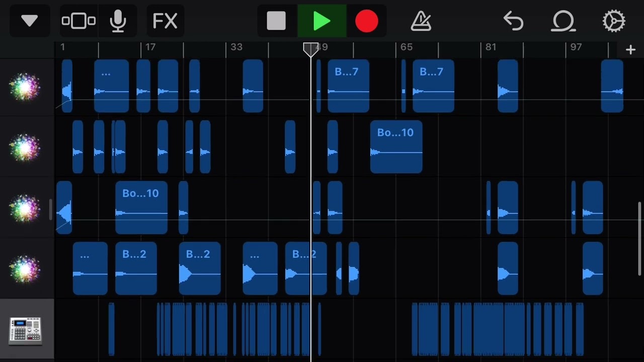The height and width of the screenshot is (362, 644).
Task: Start recording with the red button
Action: (366, 21)
